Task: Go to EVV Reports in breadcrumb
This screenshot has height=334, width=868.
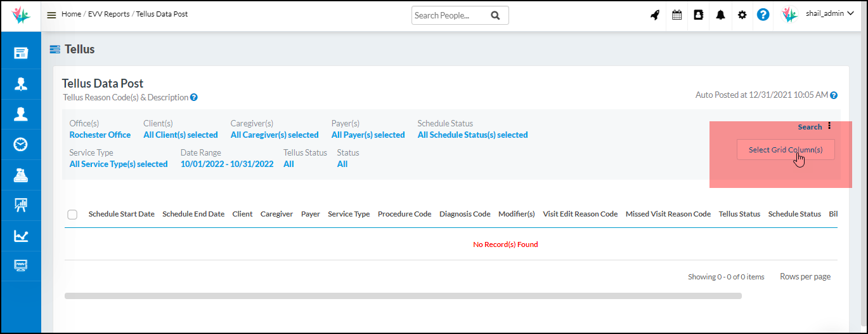Action: (108, 14)
